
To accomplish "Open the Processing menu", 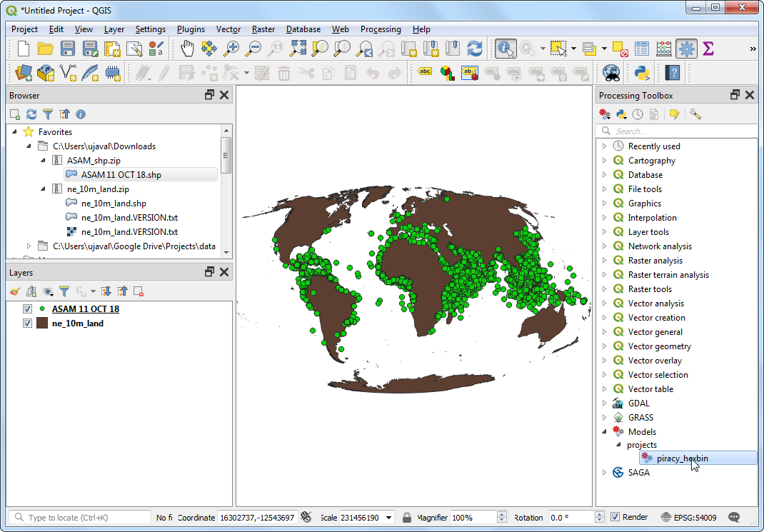I will (x=380, y=29).
